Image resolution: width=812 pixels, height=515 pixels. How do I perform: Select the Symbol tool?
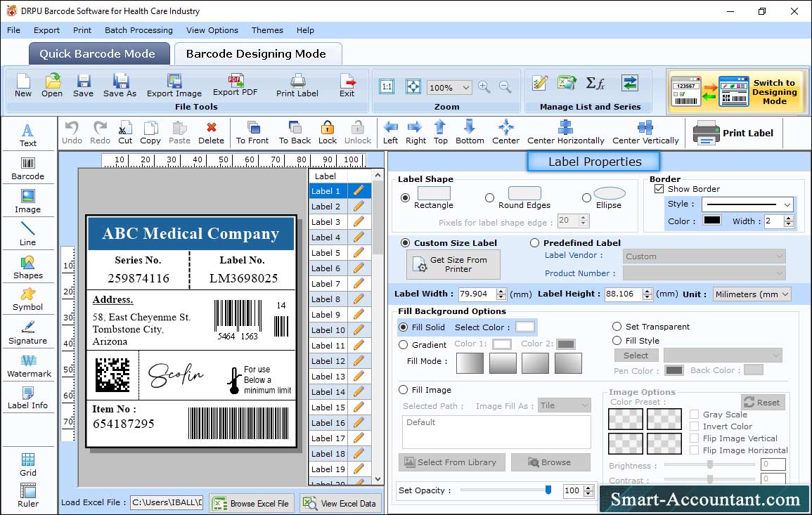click(28, 300)
